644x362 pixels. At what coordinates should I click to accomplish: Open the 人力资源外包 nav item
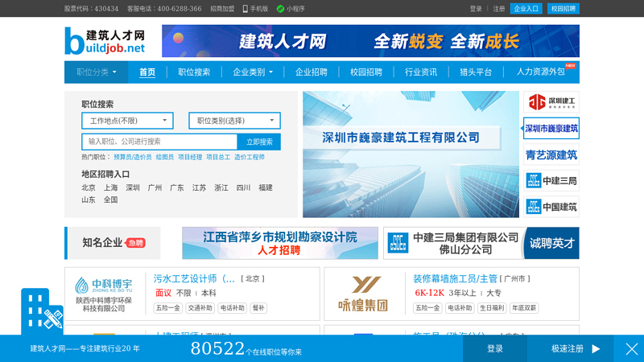coord(540,72)
